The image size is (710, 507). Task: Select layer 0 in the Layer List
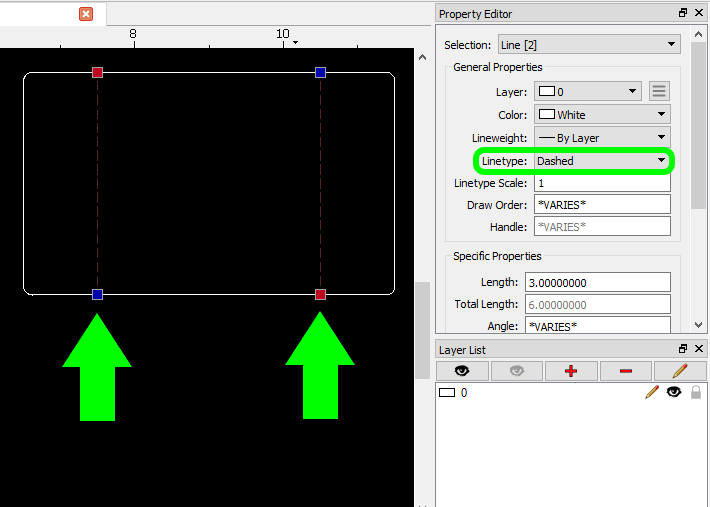466,393
